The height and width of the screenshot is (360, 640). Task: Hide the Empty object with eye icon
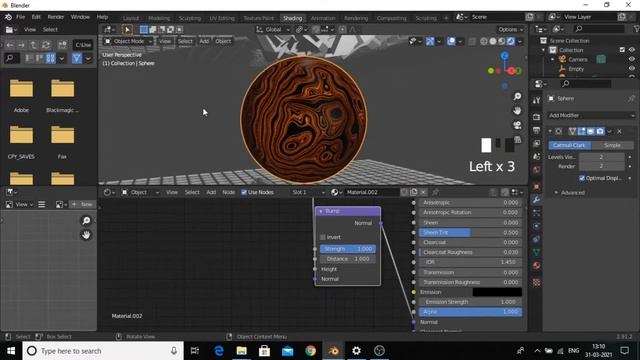coord(631,69)
